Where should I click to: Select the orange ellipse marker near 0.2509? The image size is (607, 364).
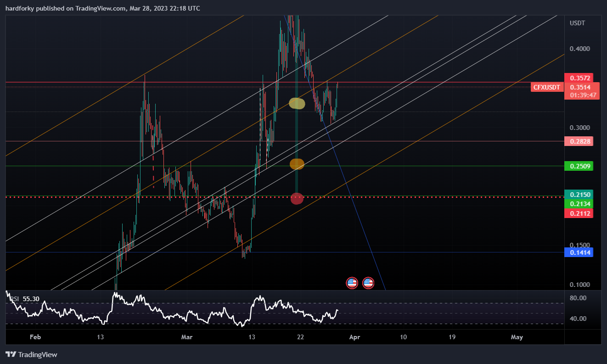(297, 164)
